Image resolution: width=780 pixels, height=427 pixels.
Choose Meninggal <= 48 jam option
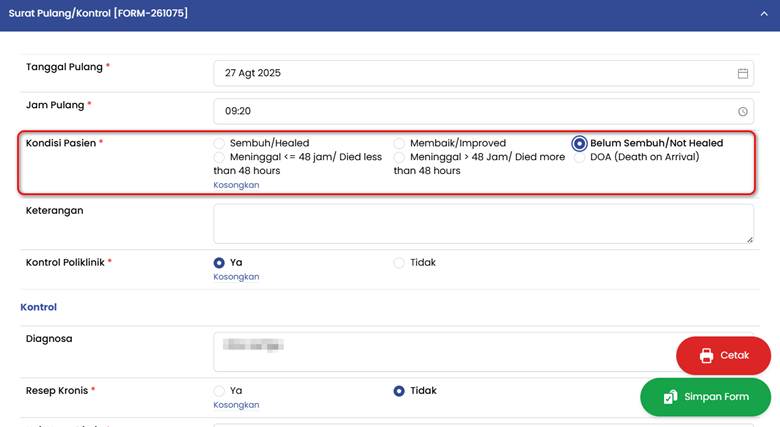point(219,157)
